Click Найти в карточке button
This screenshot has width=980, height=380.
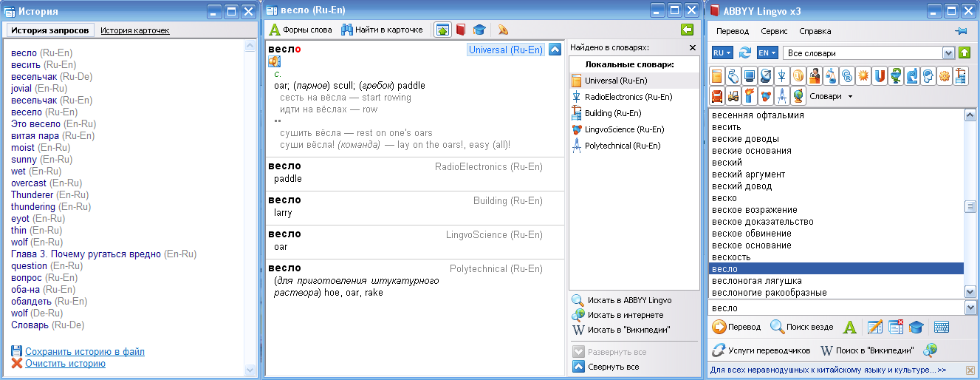point(382,30)
